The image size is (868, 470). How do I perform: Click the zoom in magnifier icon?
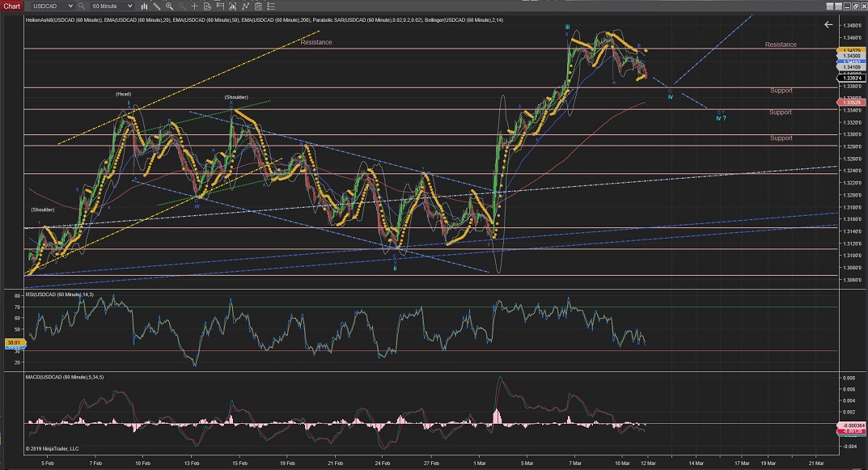[x=169, y=6]
